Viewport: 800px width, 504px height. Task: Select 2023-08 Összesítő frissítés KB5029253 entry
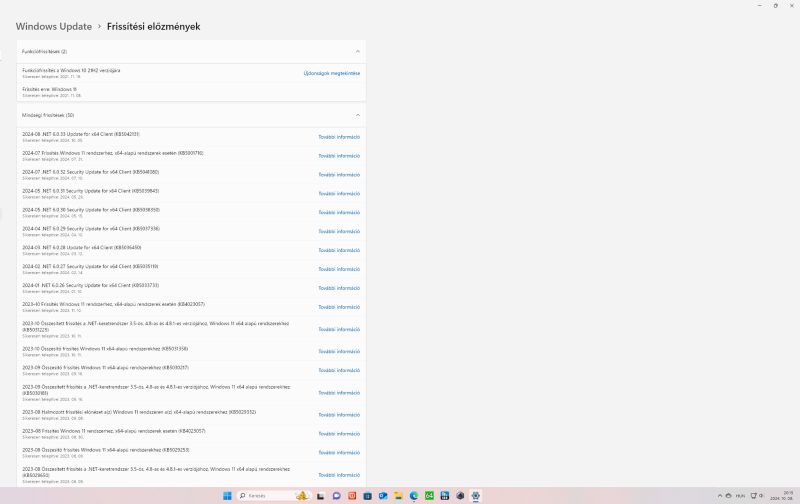pos(191,452)
